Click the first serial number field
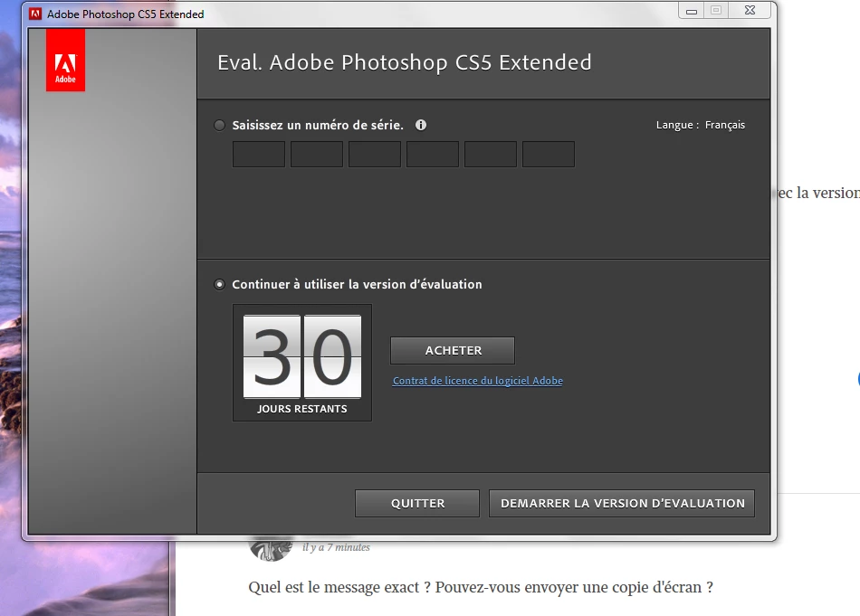Screen dimensions: 860x616 point(259,154)
